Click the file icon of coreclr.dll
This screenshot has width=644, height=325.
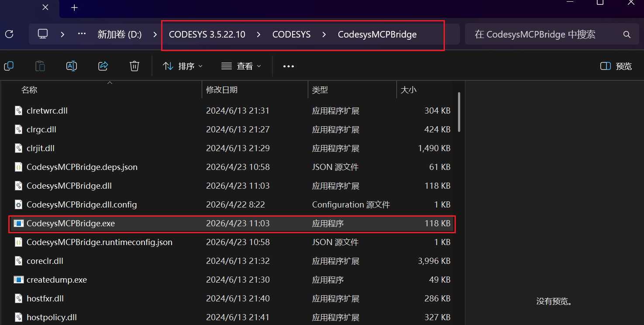(18, 261)
